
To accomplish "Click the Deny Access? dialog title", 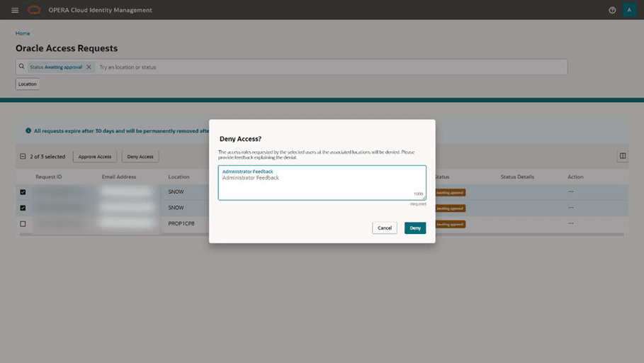I will (240, 139).
